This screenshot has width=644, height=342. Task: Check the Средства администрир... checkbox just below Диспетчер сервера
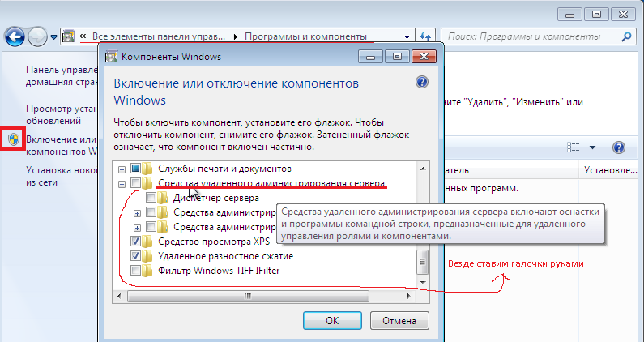click(151, 212)
